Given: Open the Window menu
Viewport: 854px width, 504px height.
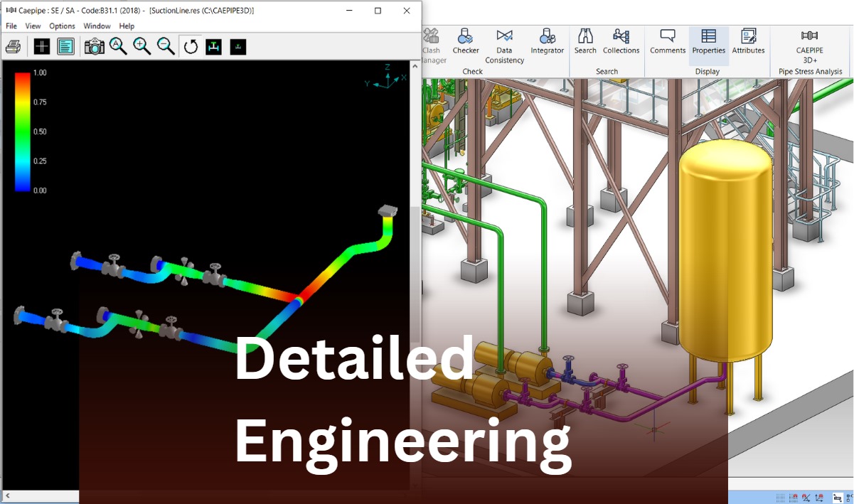Looking at the screenshot, I should pos(97,26).
